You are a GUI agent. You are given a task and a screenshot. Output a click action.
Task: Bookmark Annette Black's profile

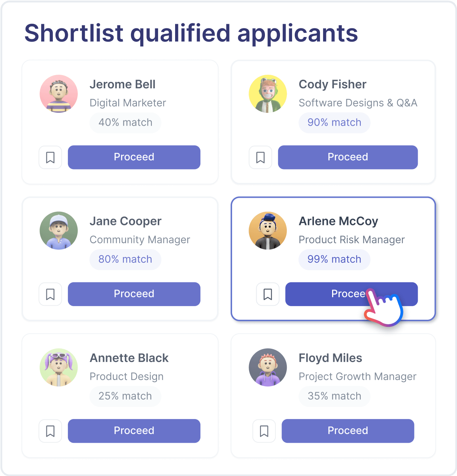point(50,431)
